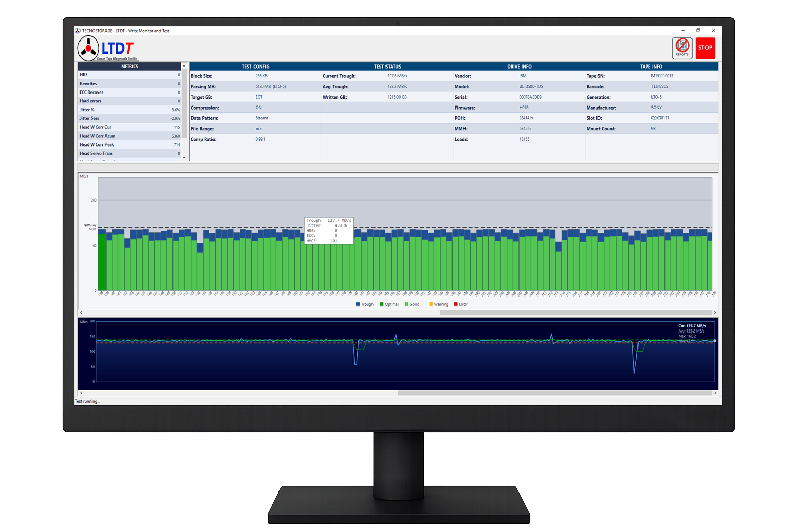The width and height of the screenshot is (798, 532).
Task: Click the Comp Ratio value 0.99:1
Action: pos(260,139)
